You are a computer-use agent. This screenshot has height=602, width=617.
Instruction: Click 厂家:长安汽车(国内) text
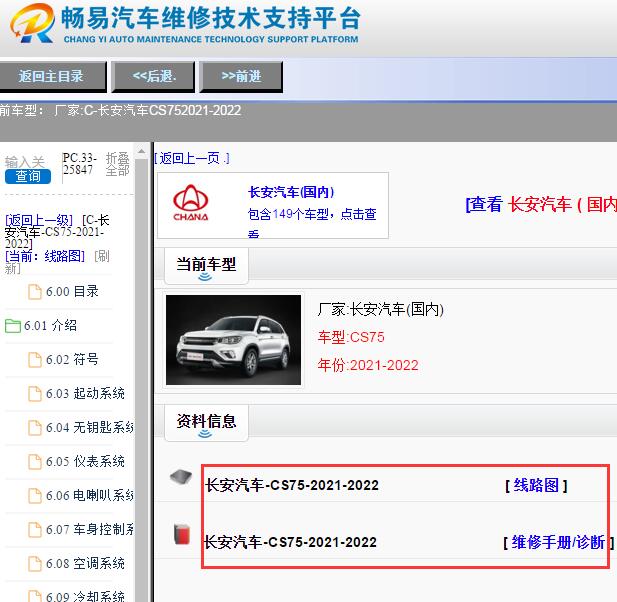(381, 309)
